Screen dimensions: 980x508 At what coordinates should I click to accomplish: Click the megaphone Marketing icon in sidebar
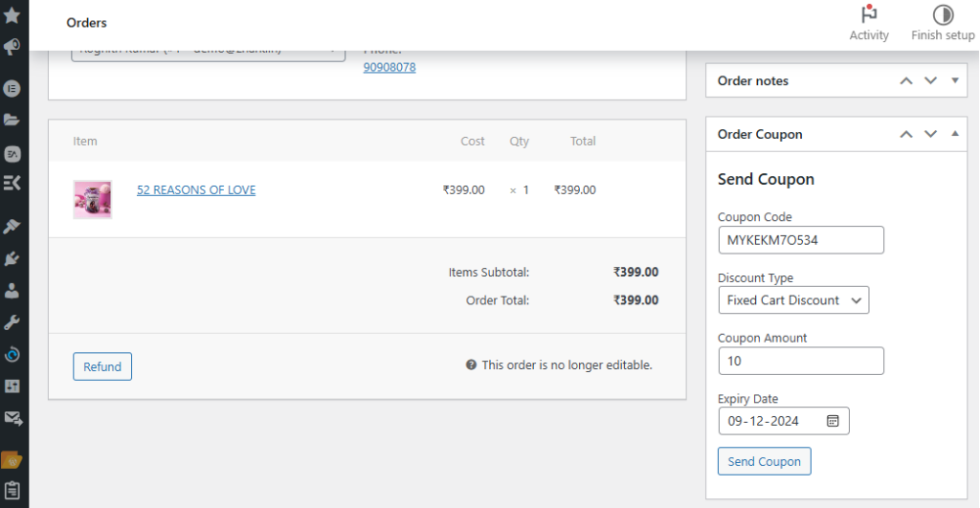pyautogui.click(x=12, y=47)
